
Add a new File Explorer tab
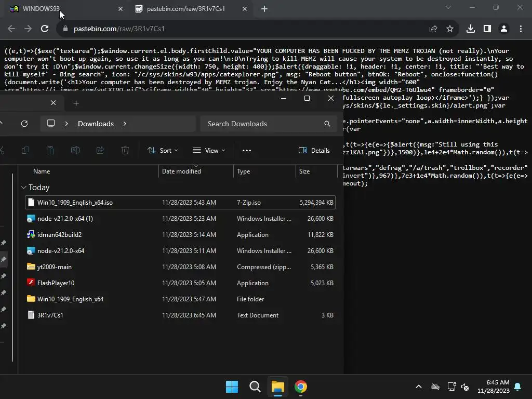coord(76,103)
